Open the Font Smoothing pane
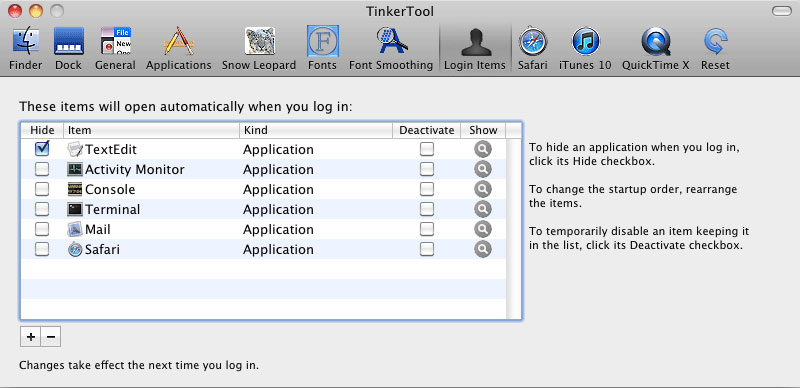 point(391,49)
